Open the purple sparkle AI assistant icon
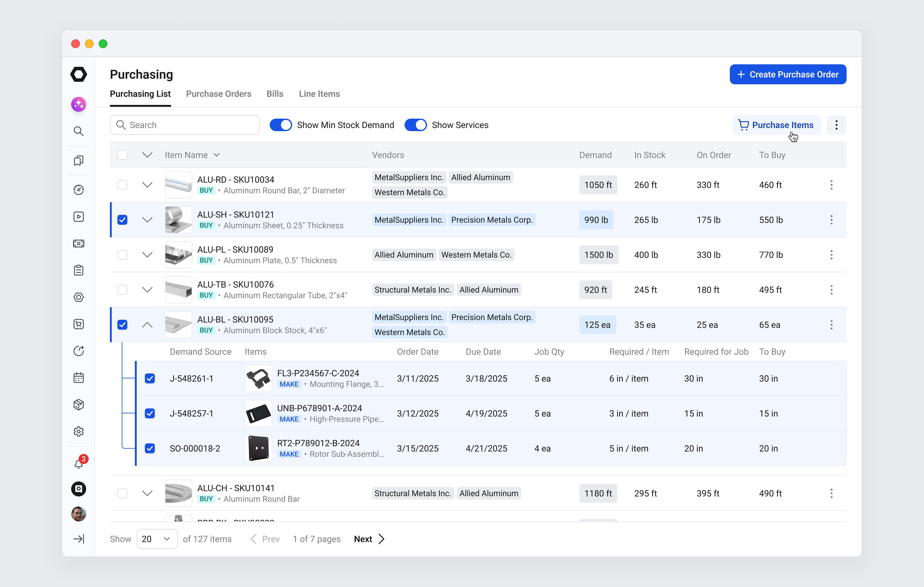 [79, 104]
